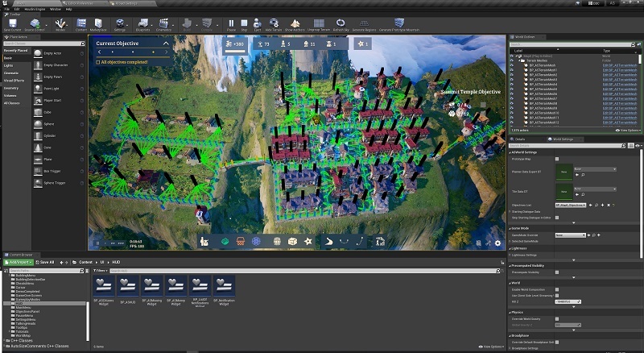This screenshot has height=353, width=644.
Task: Toggle Override World Gravity checkbox
Action: 557,319
